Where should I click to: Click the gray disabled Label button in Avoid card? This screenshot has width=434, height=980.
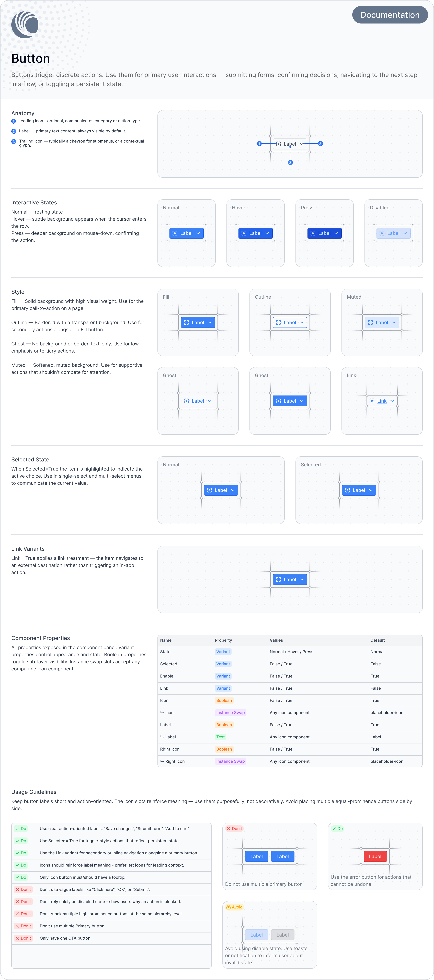tap(282, 935)
